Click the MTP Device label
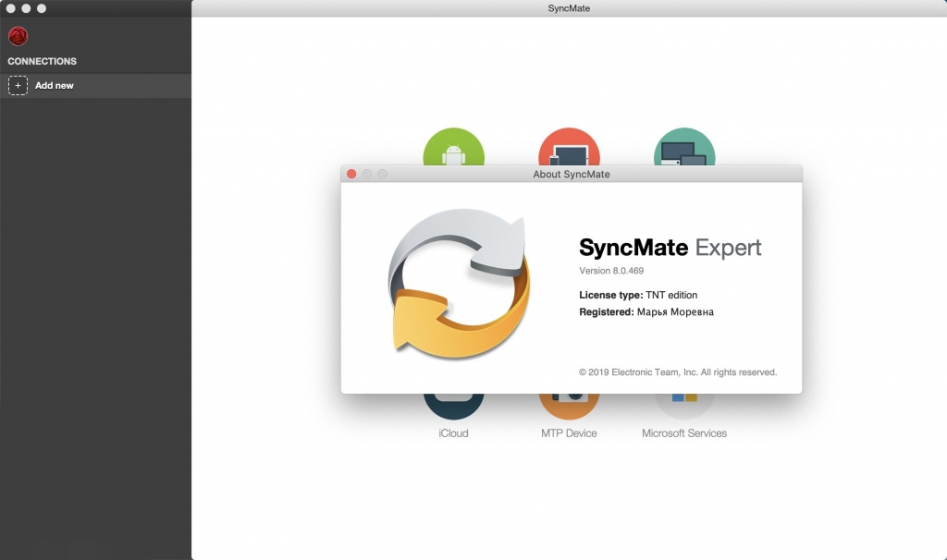947x560 pixels. [569, 433]
